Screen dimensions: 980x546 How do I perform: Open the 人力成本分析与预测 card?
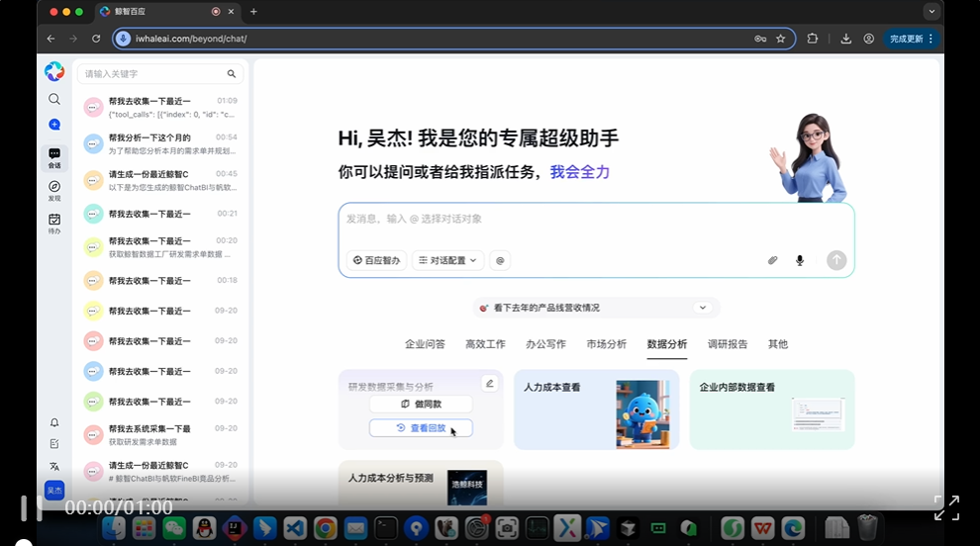(x=421, y=484)
